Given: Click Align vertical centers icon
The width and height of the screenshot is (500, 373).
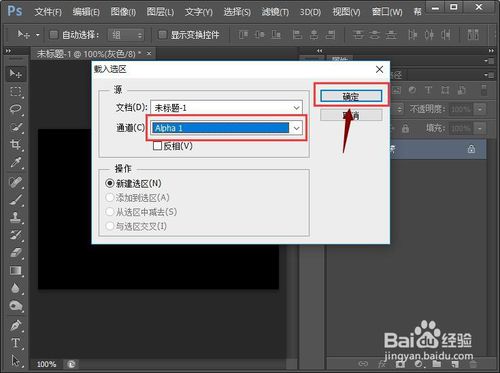Looking at the screenshot, I should pos(260,35).
